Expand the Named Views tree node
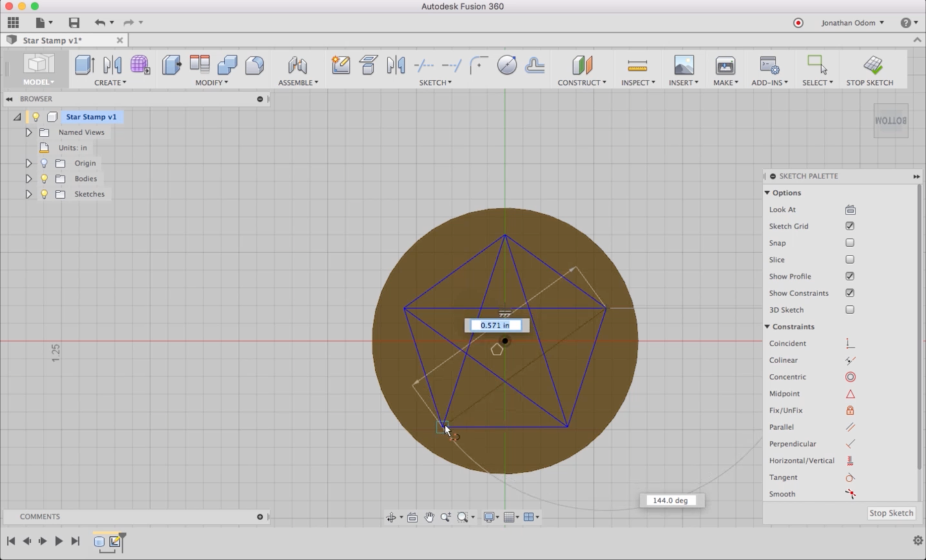The image size is (926, 560). (x=28, y=132)
